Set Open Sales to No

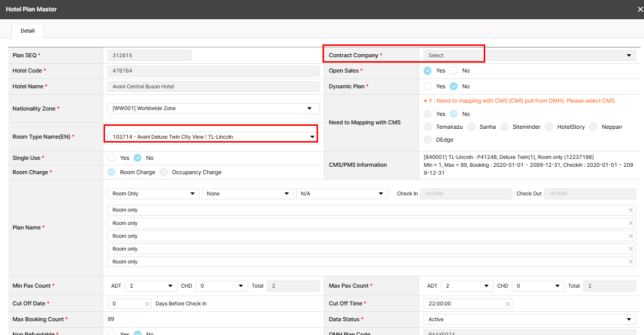point(454,71)
